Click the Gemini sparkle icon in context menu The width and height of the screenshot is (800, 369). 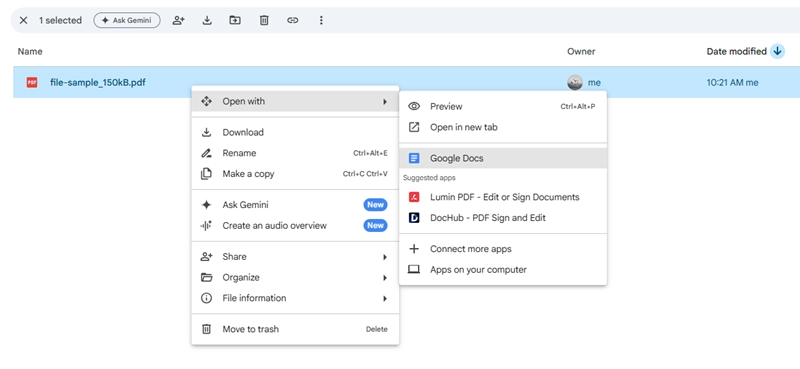pyautogui.click(x=206, y=205)
